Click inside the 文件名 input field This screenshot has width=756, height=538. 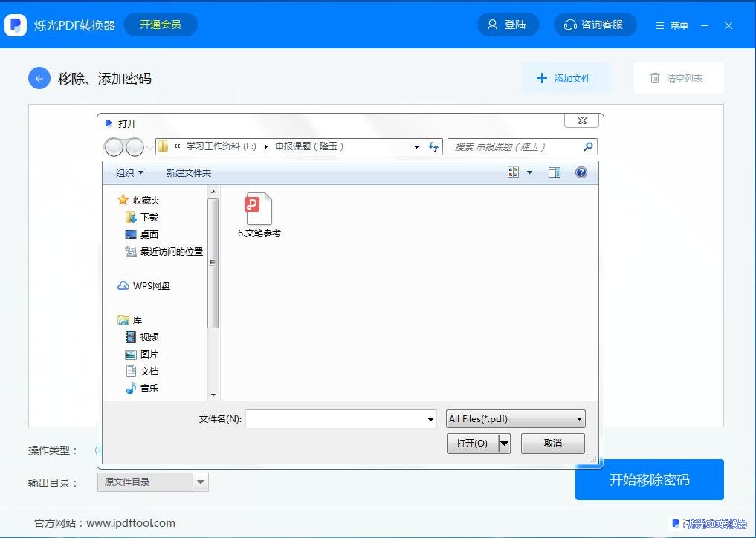(335, 419)
